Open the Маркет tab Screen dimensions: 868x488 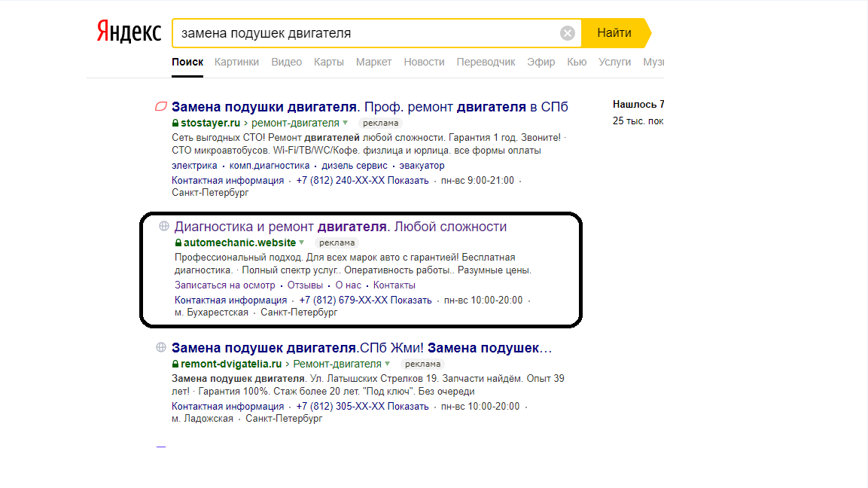[x=373, y=62]
